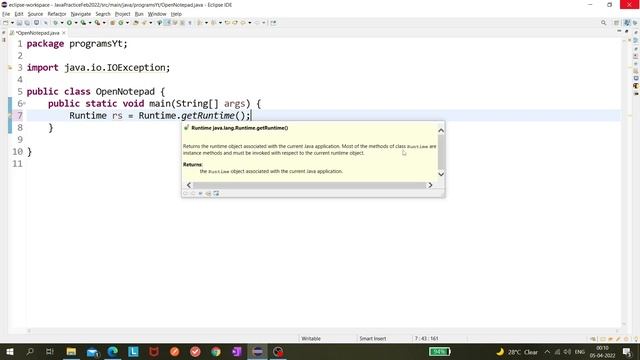
Task: Click the Debug perspective icon at far right
Action: [x=635, y=23]
